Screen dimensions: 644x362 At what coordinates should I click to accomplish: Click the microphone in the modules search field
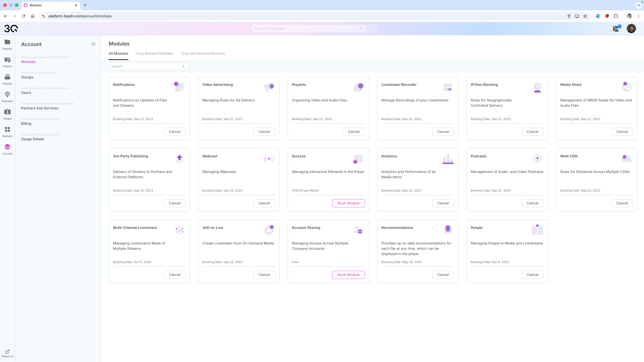point(184,66)
